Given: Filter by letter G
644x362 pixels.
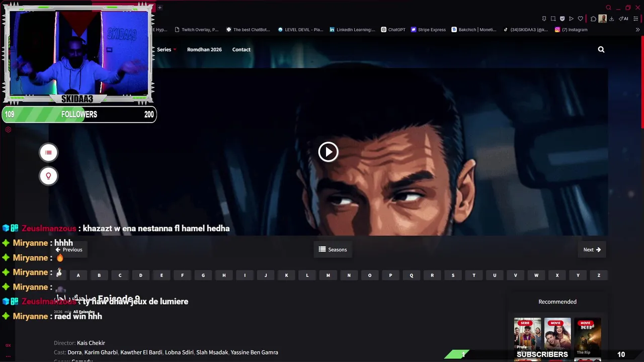Looking at the screenshot, I should coord(203,275).
